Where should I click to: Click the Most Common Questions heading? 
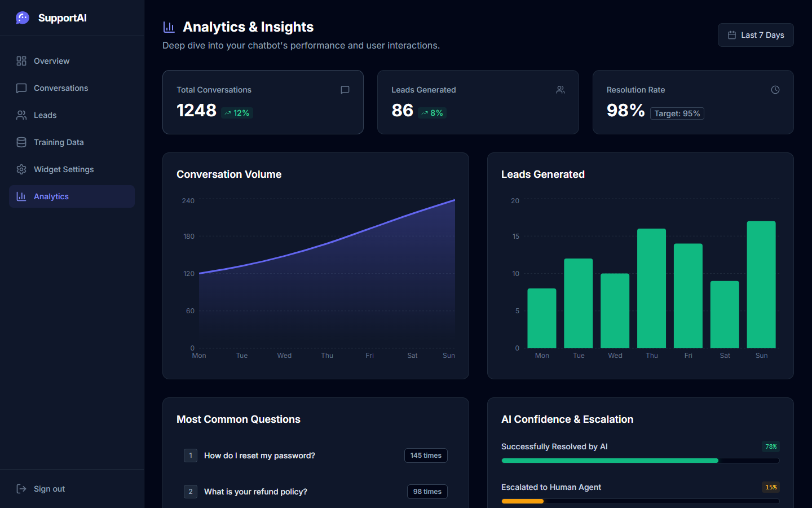pos(239,419)
